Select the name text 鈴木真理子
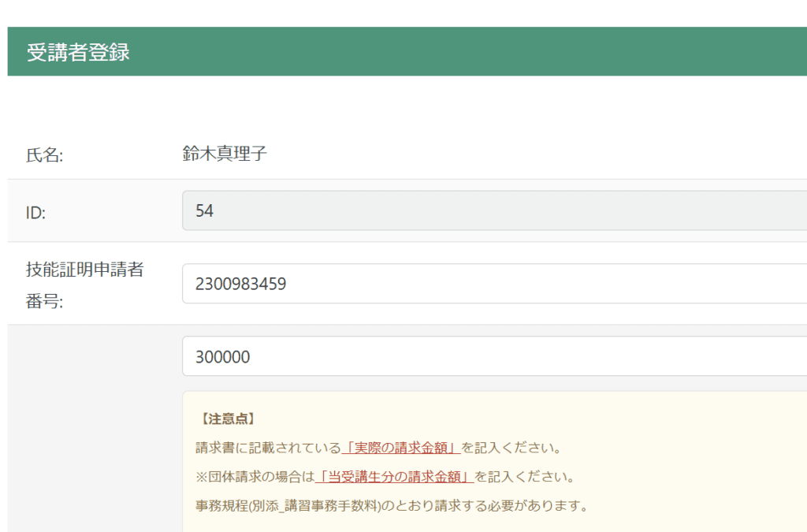 225,154
